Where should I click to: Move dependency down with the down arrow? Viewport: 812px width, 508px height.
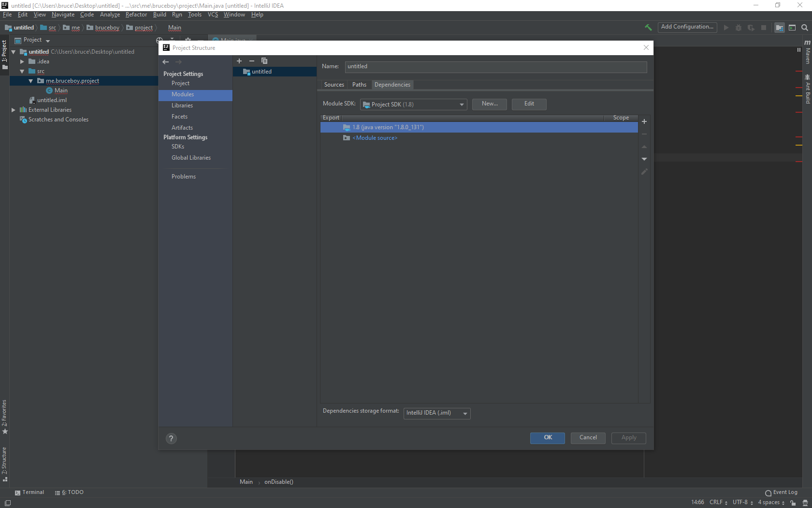click(x=644, y=159)
